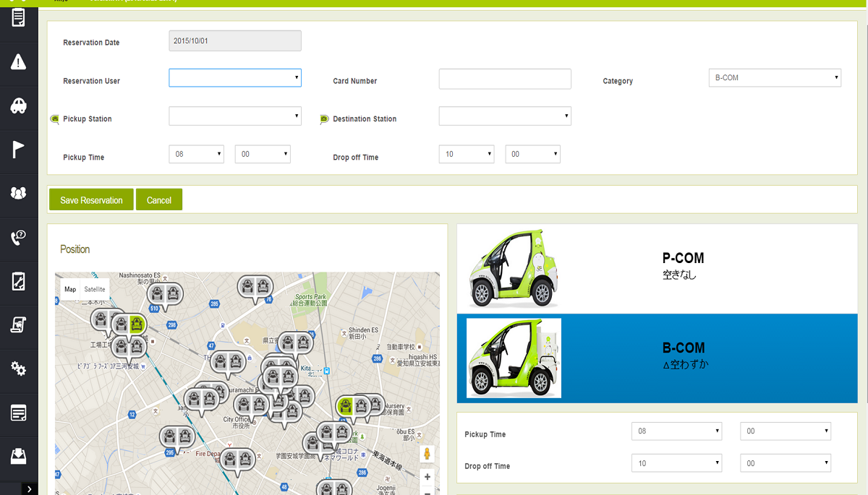The width and height of the screenshot is (868, 495).
Task: Open the gears settings sidebar icon
Action: pos(19,369)
